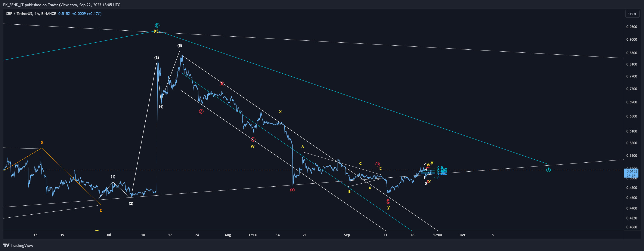Select the white (5) wave label
644x251 pixels.
pos(180,46)
